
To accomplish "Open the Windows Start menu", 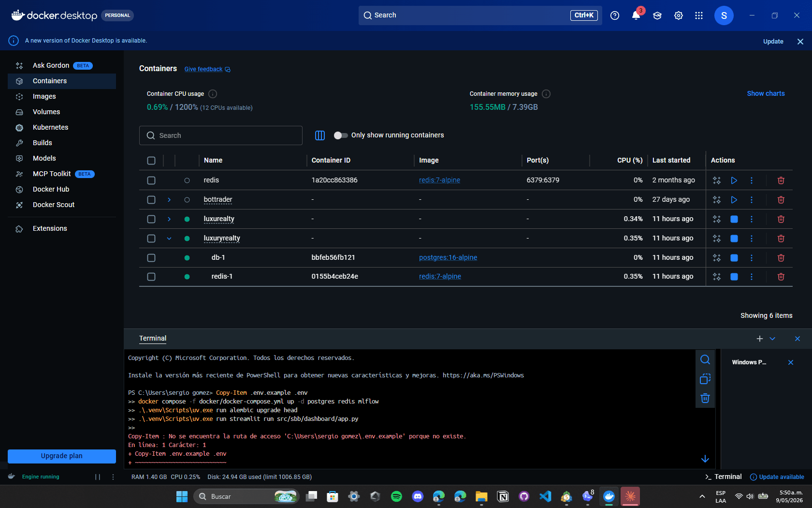I will [182, 496].
